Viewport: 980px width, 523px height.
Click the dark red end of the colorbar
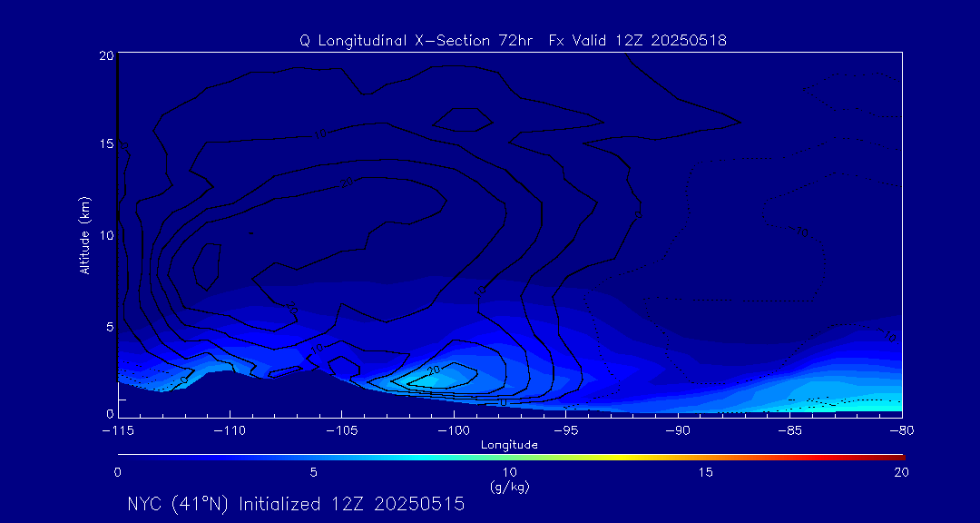point(897,458)
